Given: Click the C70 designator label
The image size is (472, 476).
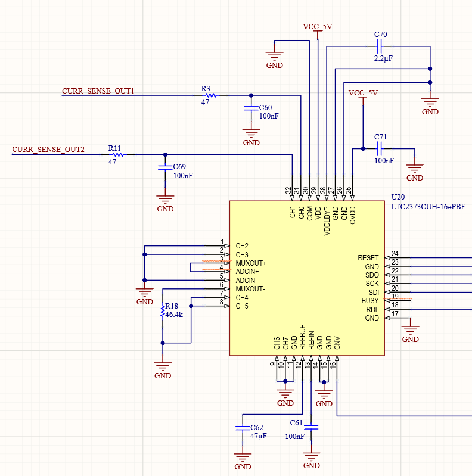Looking at the screenshot, I should (x=381, y=35).
